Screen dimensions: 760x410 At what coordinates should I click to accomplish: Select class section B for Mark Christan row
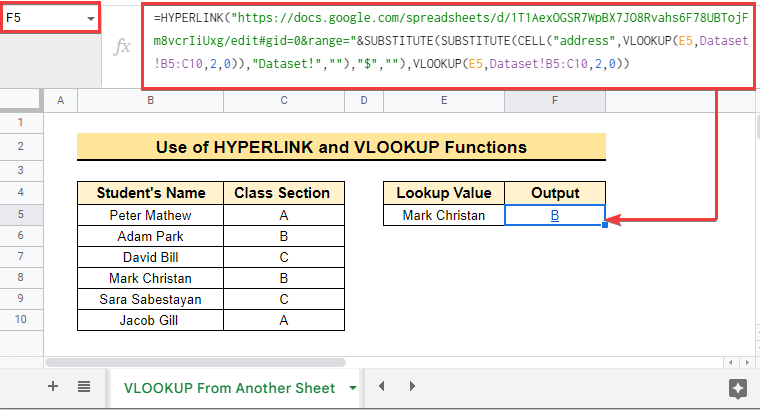(284, 278)
